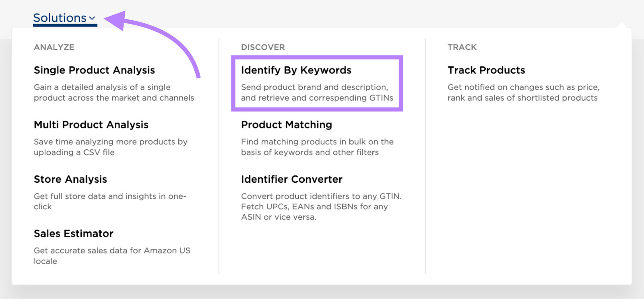
Task: Click the Product Matching description text
Action: pyautogui.click(x=317, y=147)
